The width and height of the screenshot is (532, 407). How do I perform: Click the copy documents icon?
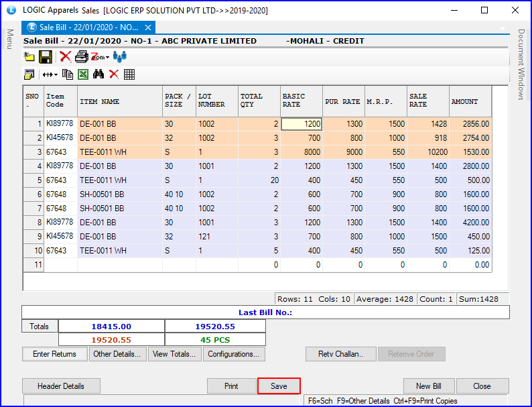(x=68, y=74)
